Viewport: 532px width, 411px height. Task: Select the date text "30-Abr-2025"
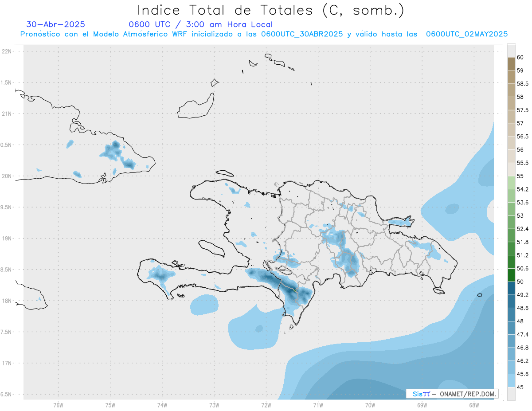[56, 24]
